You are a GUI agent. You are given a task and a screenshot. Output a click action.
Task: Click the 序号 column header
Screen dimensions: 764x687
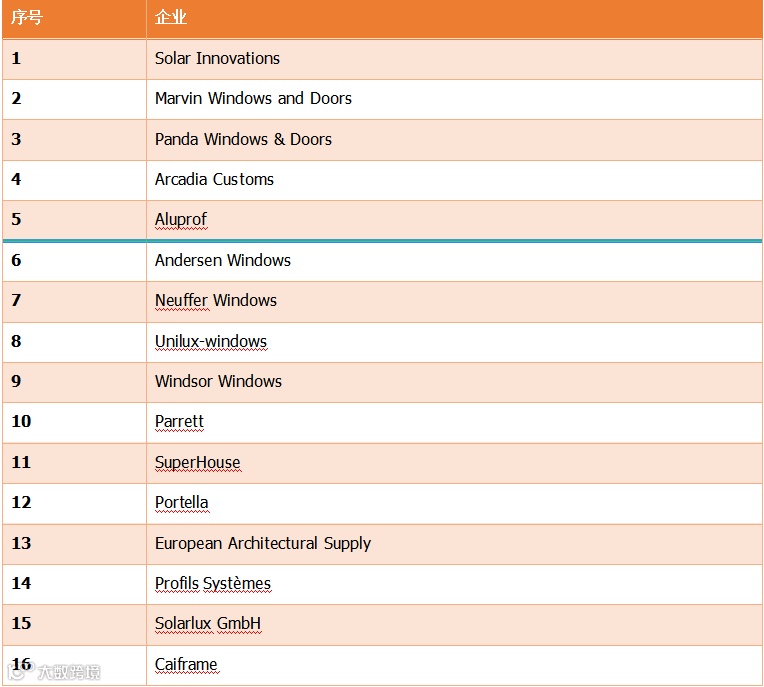(x=74, y=19)
